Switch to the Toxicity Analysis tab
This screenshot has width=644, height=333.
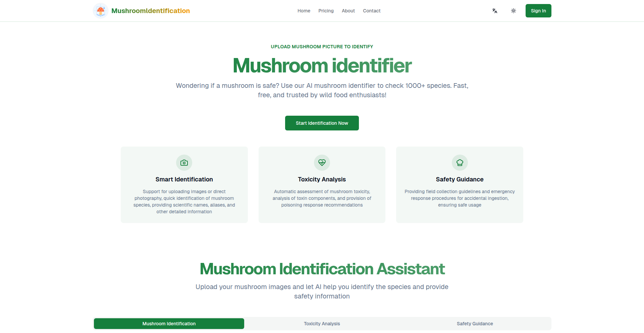coord(322,324)
